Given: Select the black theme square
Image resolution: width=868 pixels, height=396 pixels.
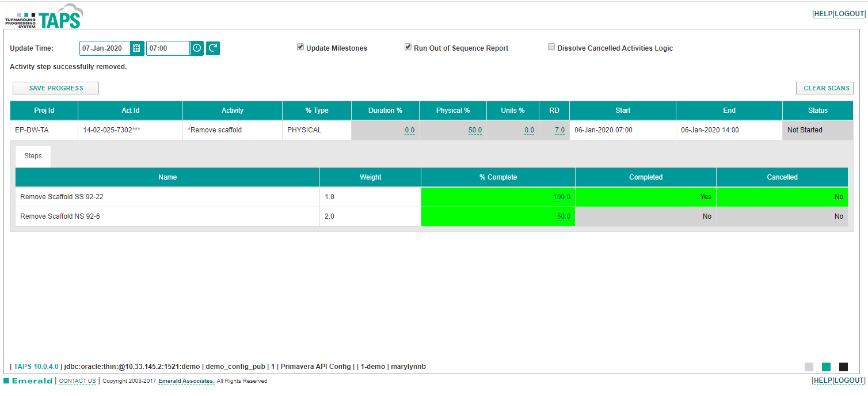Looking at the screenshot, I should pyautogui.click(x=844, y=366).
